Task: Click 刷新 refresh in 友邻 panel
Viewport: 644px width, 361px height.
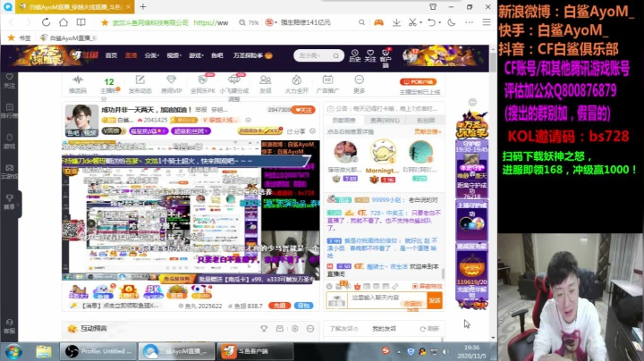Action: 429,329
